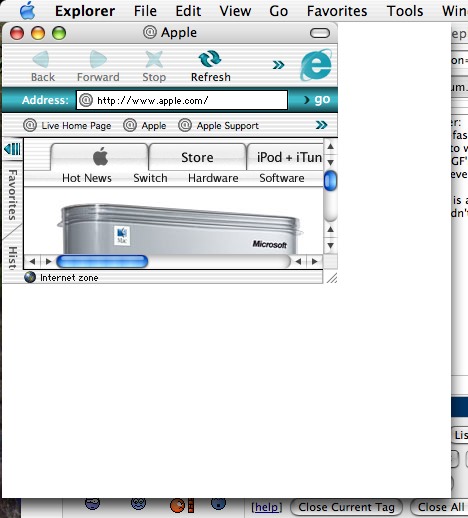Click Close Current Tag in background window
Image resolution: width=468 pixels, height=518 pixels.
tap(346, 507)
